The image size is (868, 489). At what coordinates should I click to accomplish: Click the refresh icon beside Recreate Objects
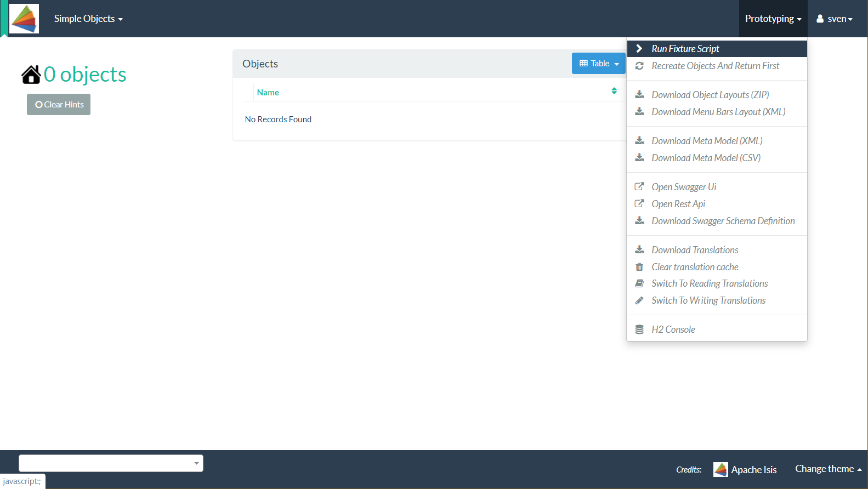[x=639, y=66]
